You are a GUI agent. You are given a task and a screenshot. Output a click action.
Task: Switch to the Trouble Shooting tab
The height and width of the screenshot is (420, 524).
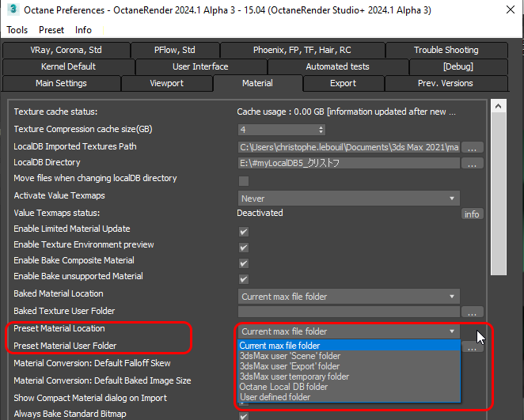coord(446,50)
